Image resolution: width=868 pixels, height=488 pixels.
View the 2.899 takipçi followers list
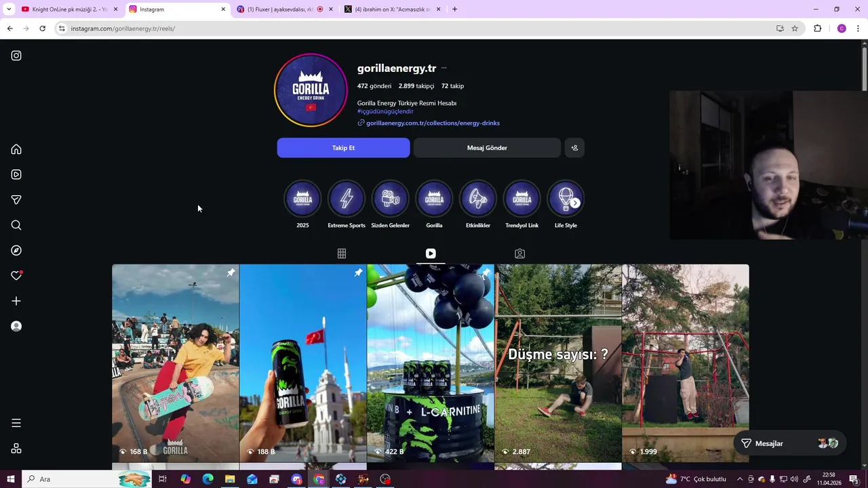click(x=416, y=86)
